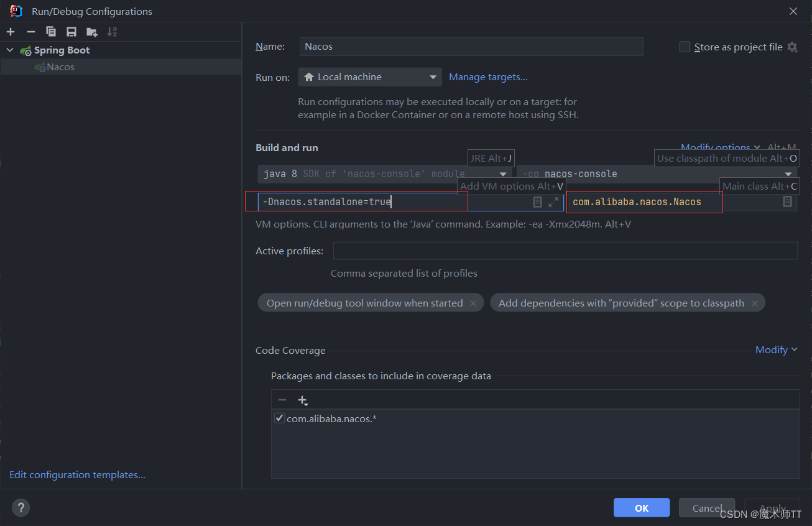This screenshot has width=812, height=526.
Task: Copy the selected configuration
Action: [51, 32]
